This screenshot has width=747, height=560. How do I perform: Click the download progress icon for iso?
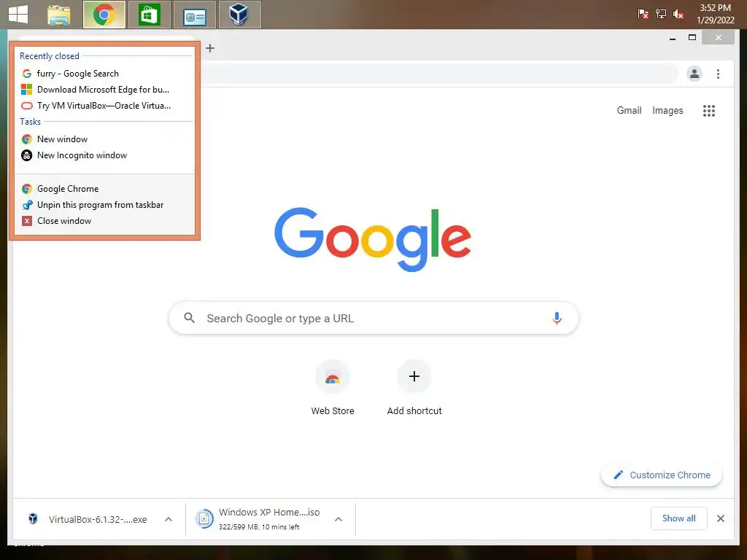click(x=204, y=518)
